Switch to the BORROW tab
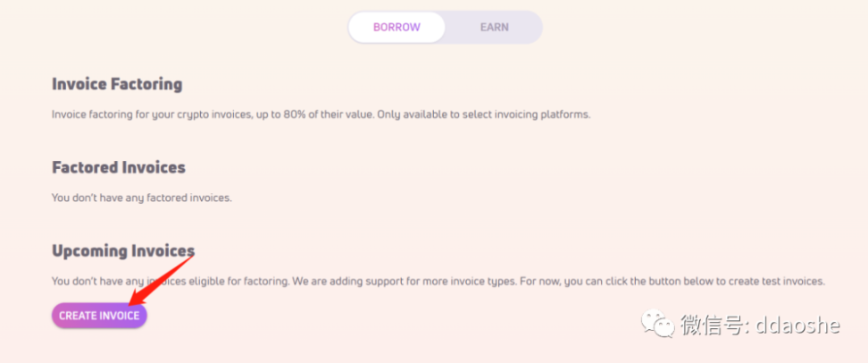 click(396, 27)
